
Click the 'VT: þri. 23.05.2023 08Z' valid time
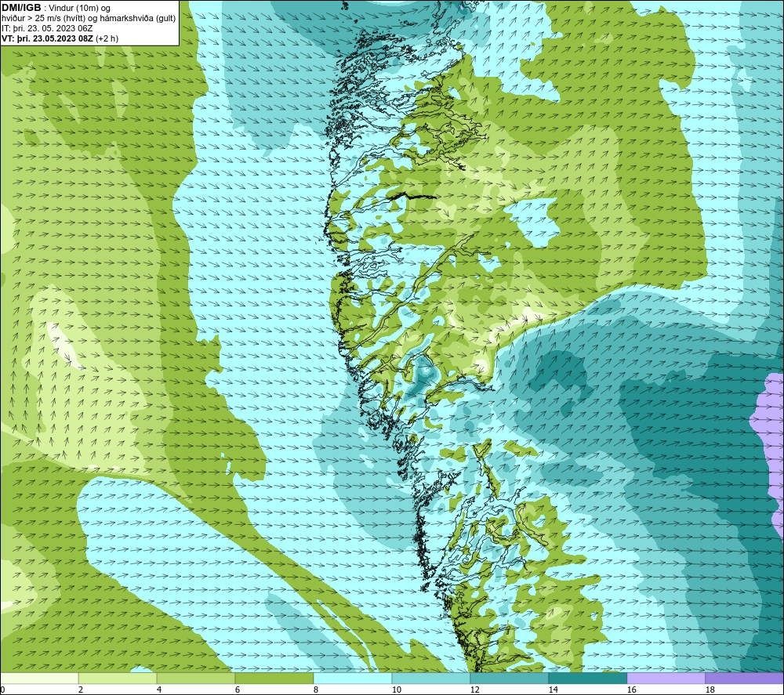tap(47, 38)
